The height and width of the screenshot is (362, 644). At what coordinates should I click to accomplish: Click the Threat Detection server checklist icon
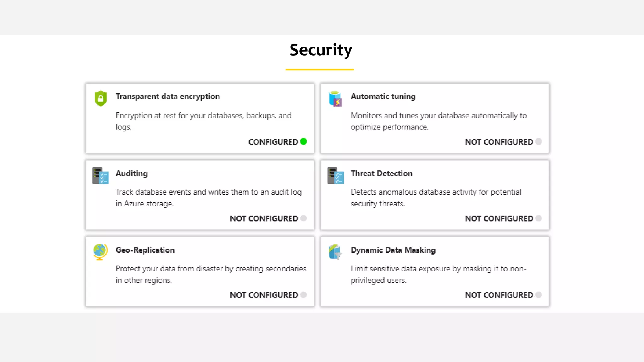click(x=335, y=175)
